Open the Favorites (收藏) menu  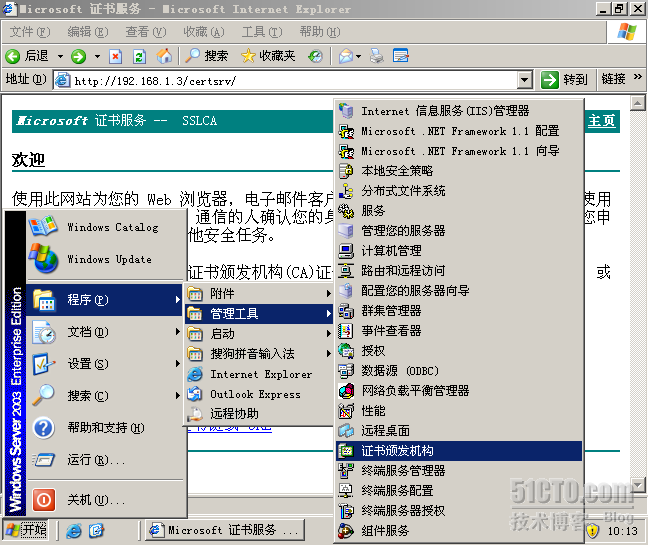point(204,32)
